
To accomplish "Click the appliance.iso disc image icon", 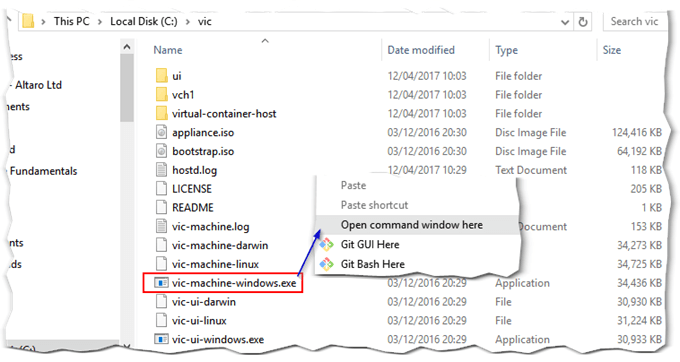I will (x=161, y=132).
